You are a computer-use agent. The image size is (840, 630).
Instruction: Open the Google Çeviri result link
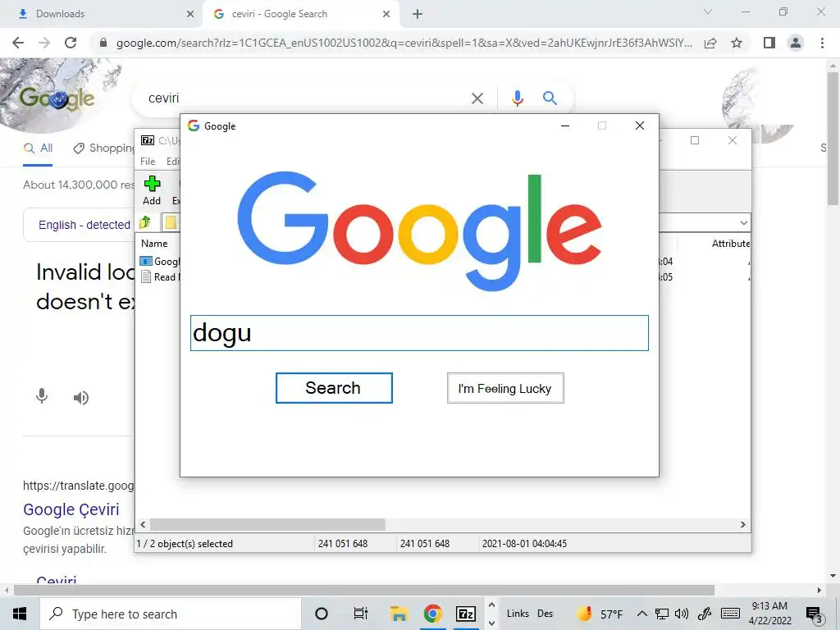[71, 509]
